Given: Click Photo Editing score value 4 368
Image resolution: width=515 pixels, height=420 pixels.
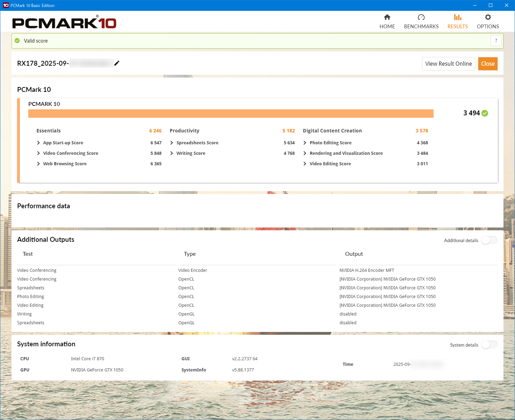Looking at the screenshot, I should pyautogui.click(x=422, y=143).
